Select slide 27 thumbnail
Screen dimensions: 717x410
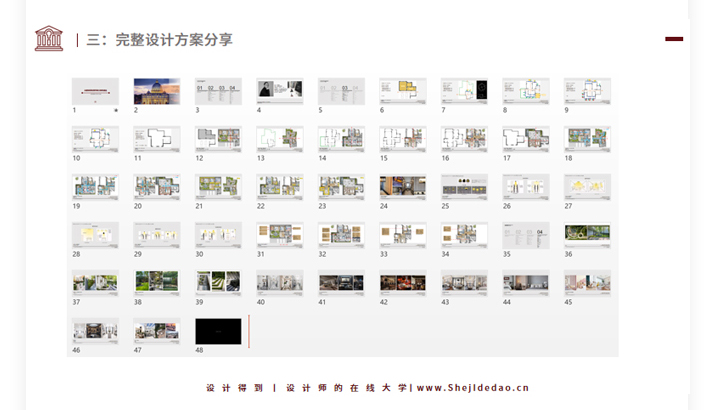click(587, 187)
